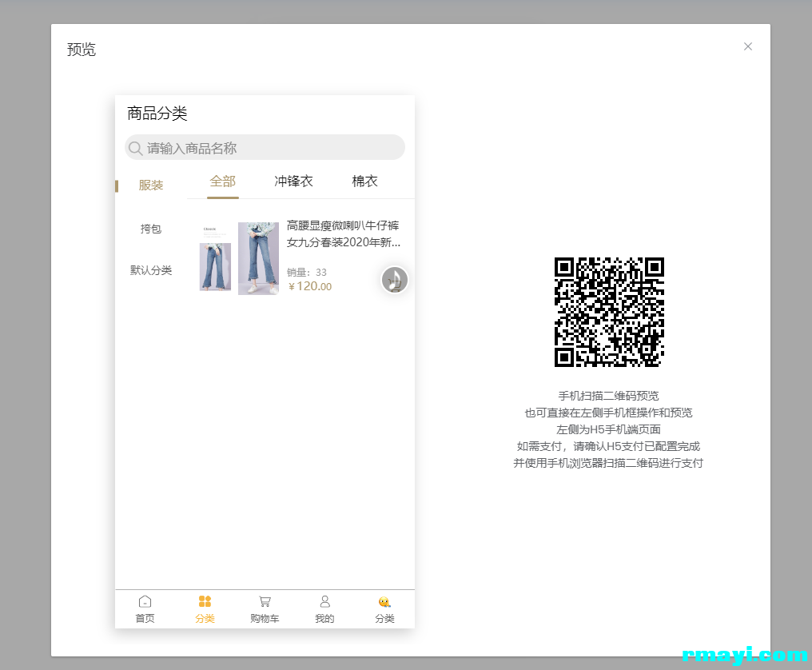Switch to the 冲锋衣 sub-category tab
The image size is (812, 670).
pos(293,181)
